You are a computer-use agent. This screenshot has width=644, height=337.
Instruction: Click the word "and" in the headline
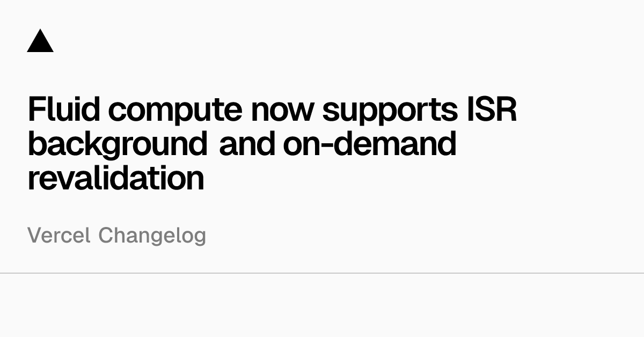pyautogui.click(x=247, y=144)
